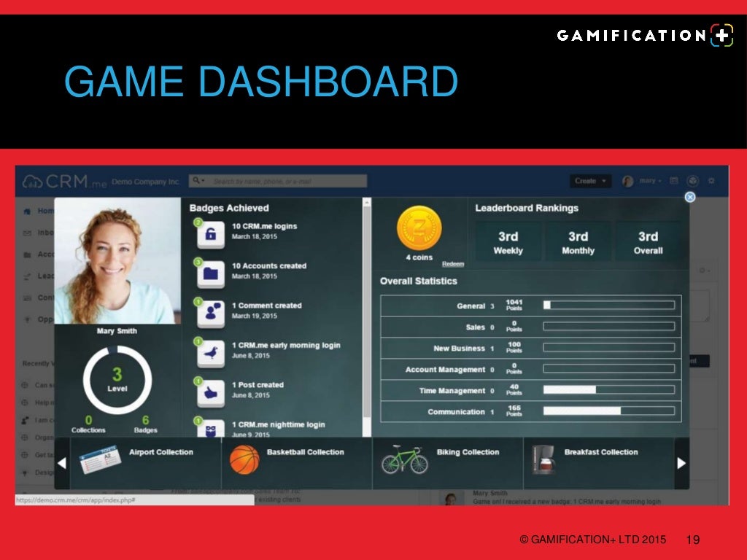Click the Sales progress bar
747x560 pixels.
click(609, 326)
